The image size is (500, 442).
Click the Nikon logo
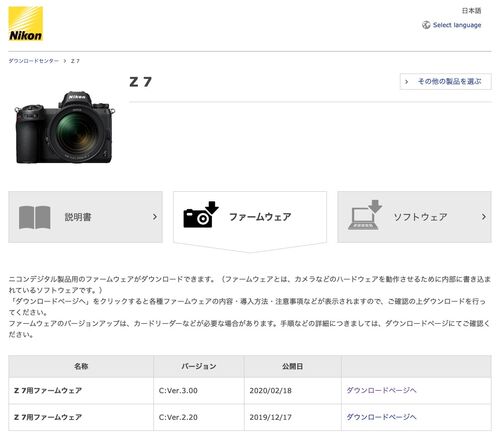26,24
